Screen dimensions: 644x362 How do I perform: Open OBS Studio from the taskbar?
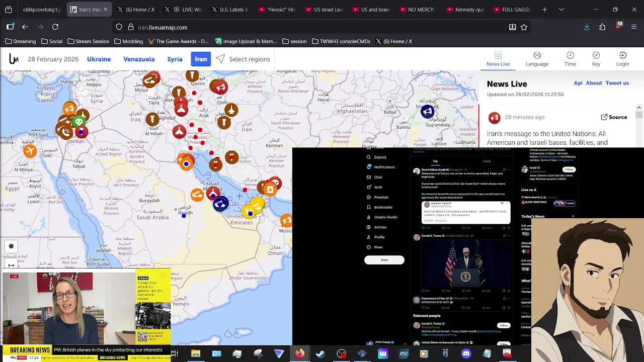[x=341, y=353]
